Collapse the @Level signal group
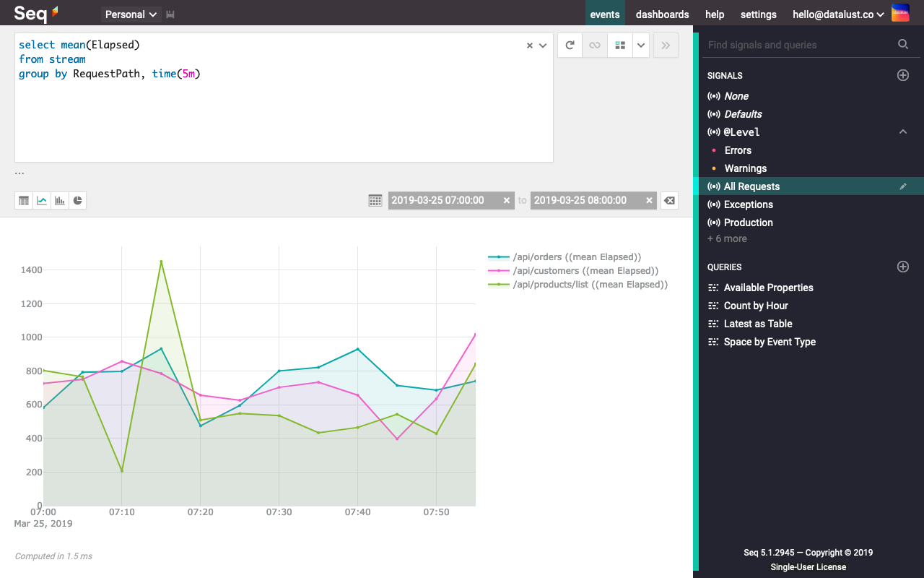 click(902, 132)
